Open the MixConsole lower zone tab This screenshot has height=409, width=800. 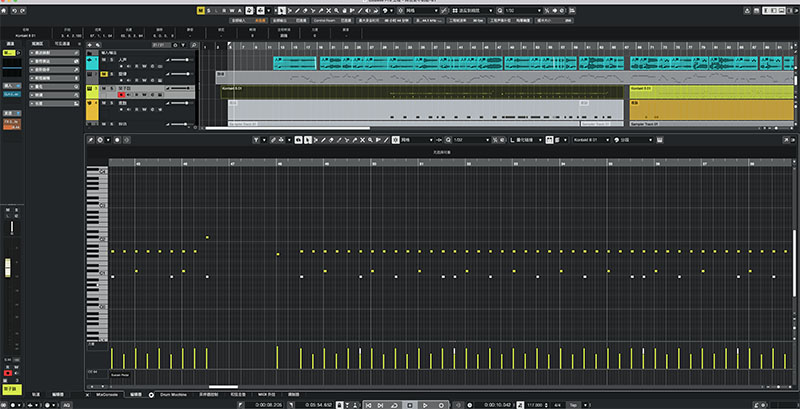(107, 395)
